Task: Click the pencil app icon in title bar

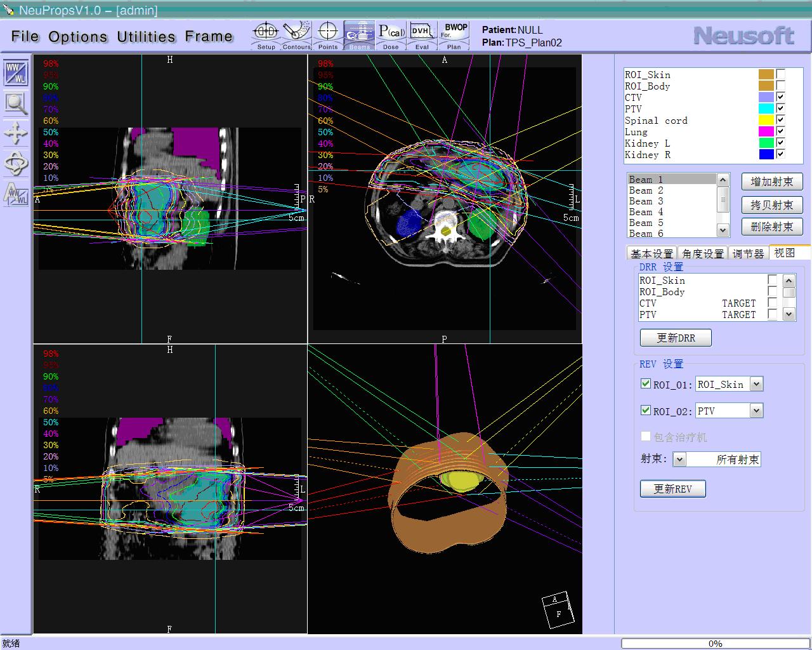Action: (8, 10)
